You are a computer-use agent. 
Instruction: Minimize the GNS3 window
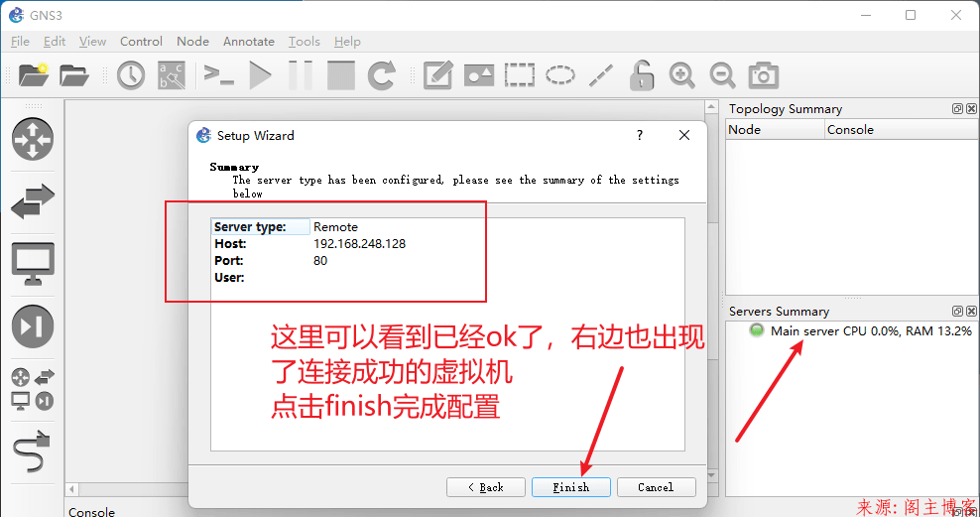[x=866, y=15]
